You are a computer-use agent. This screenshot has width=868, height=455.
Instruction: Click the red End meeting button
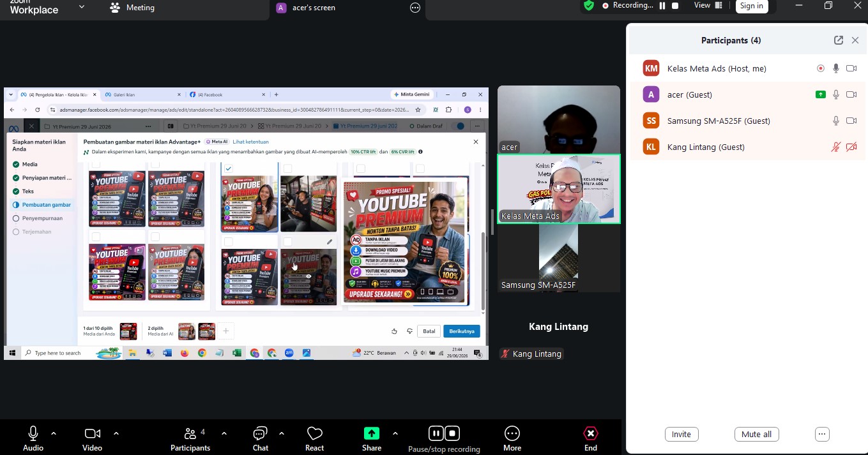point(591,438)
